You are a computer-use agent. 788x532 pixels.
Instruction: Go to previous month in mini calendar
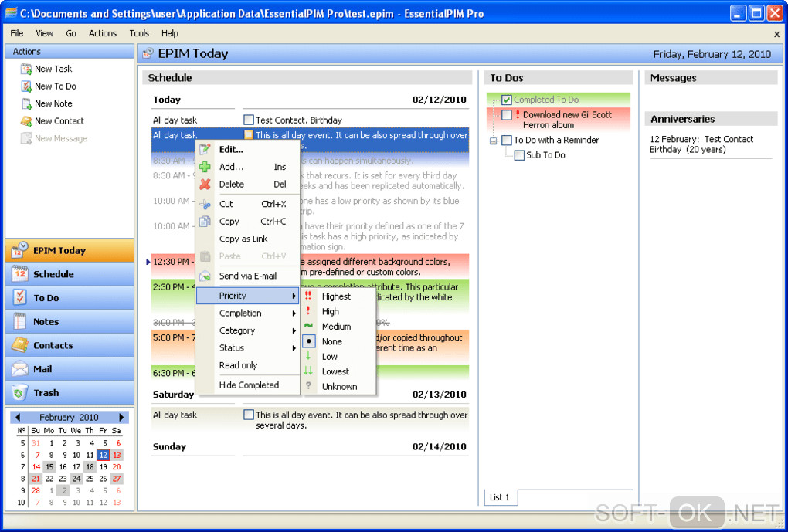click(x=18, y=418)
